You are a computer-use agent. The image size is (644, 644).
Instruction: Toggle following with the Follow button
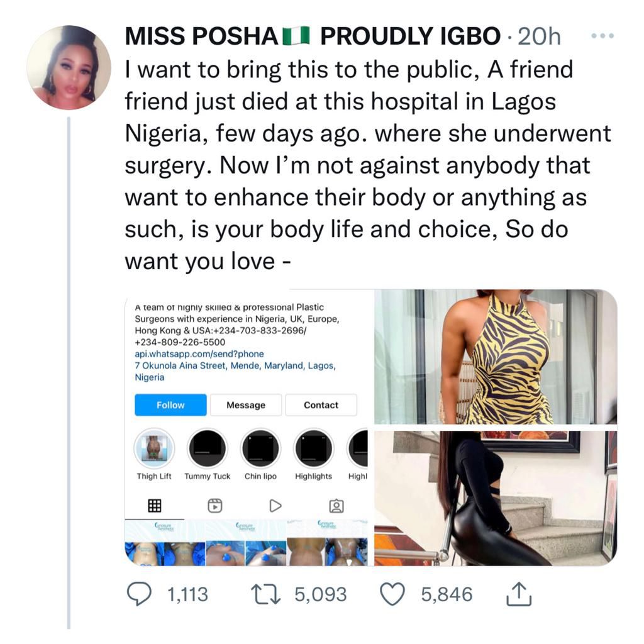pyautogui.click(x=170, y=405)
